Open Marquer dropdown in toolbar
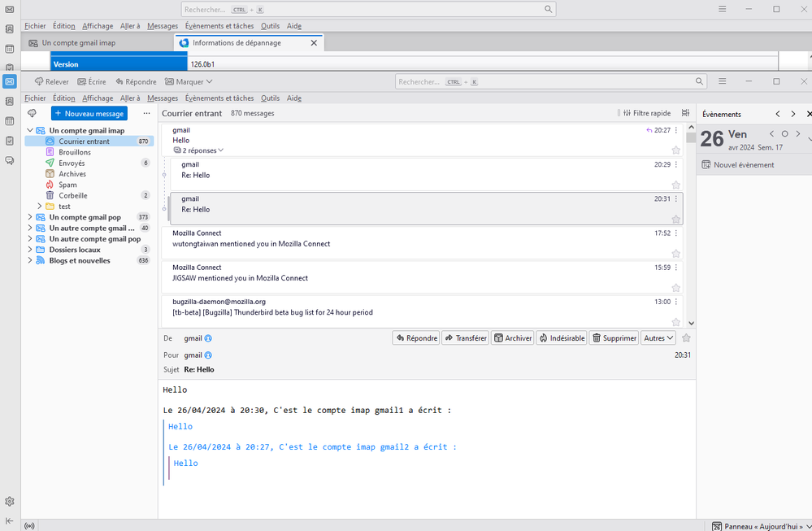 189,82
